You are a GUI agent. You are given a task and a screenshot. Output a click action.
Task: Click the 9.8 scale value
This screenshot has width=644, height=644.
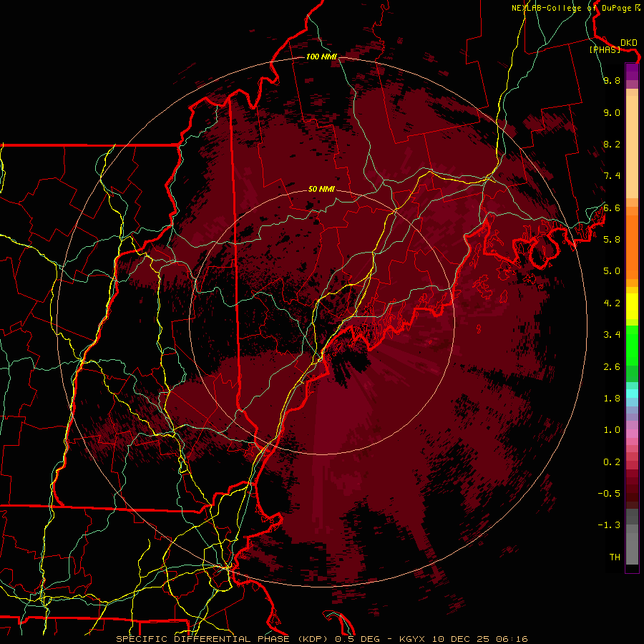[612, 81]
